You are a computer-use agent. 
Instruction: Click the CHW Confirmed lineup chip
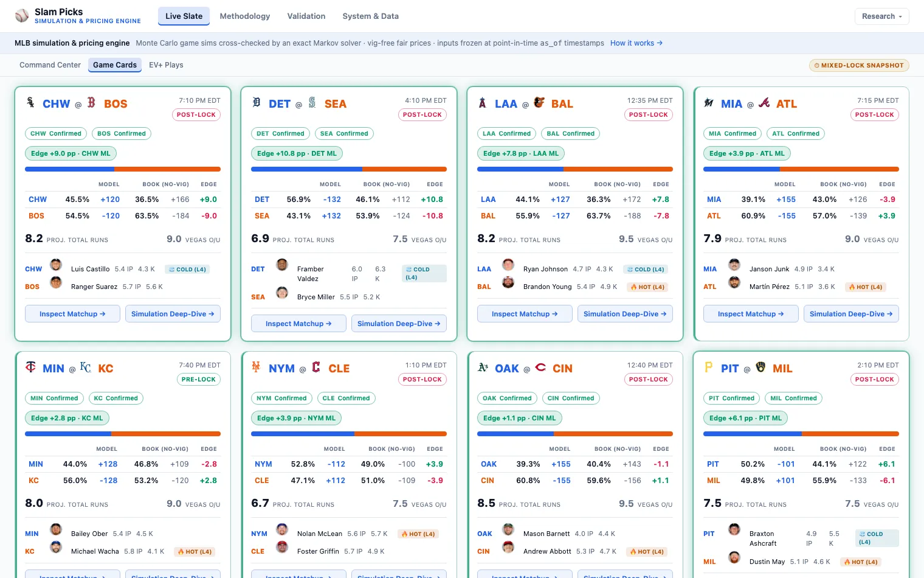pyautogui.click(x=56, y=133)
